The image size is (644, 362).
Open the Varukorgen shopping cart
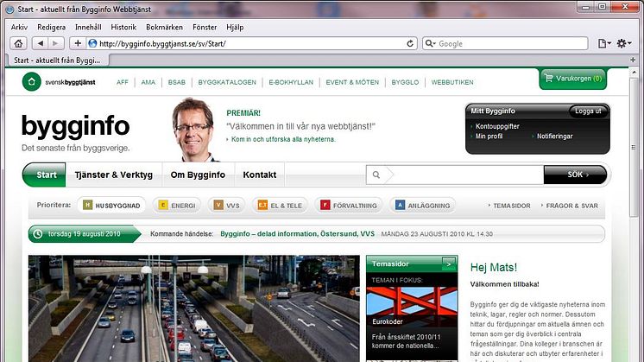tap(572, 79)
